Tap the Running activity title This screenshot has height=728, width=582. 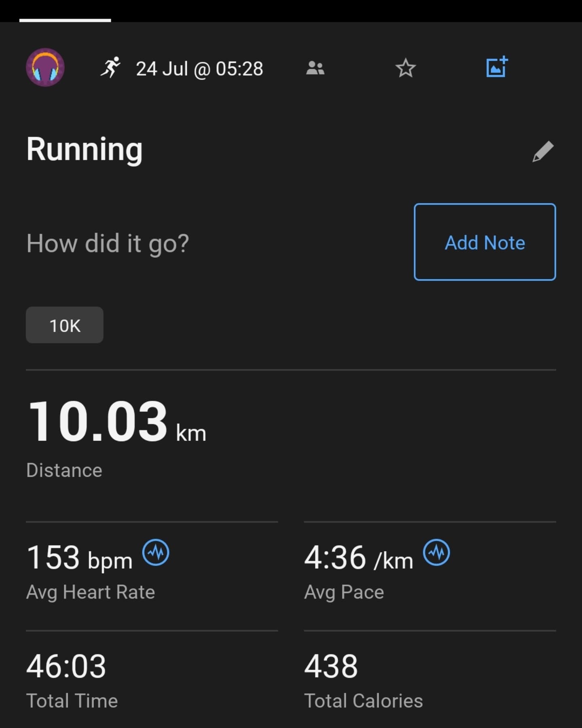pos(85,149)
